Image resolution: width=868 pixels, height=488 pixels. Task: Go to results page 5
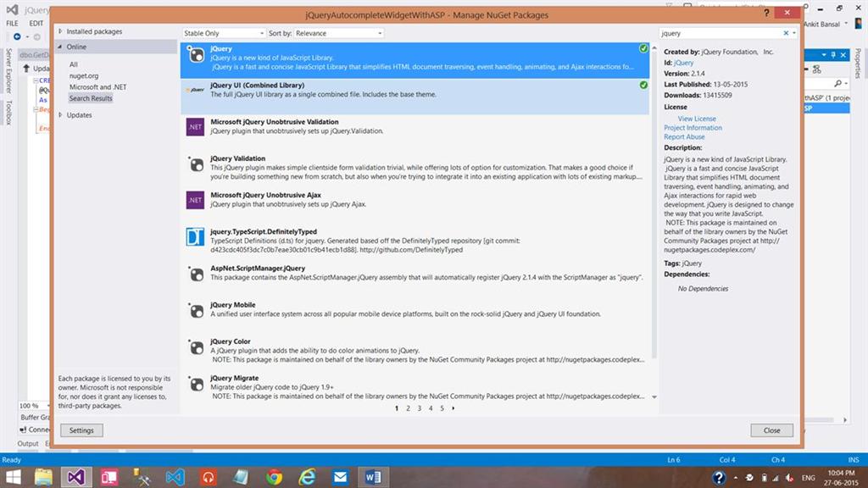(442, 408)
